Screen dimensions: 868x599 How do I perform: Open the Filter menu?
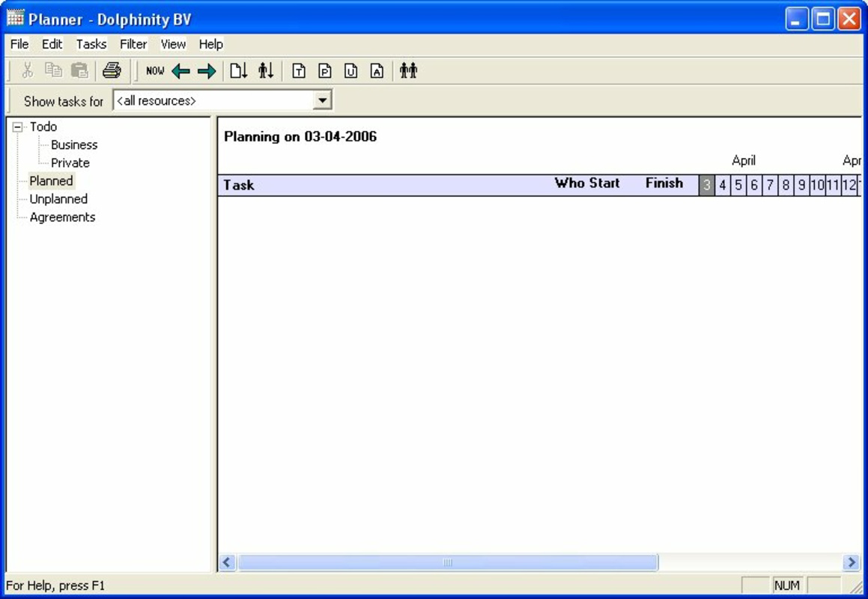click(133, 44)
